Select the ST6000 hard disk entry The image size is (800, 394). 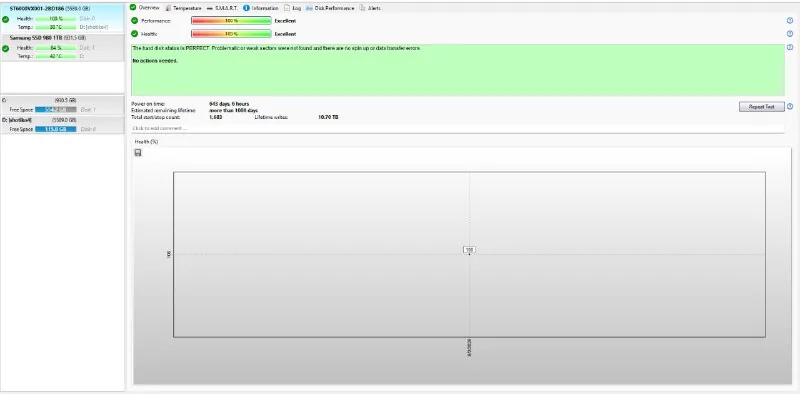click(62, 18)
